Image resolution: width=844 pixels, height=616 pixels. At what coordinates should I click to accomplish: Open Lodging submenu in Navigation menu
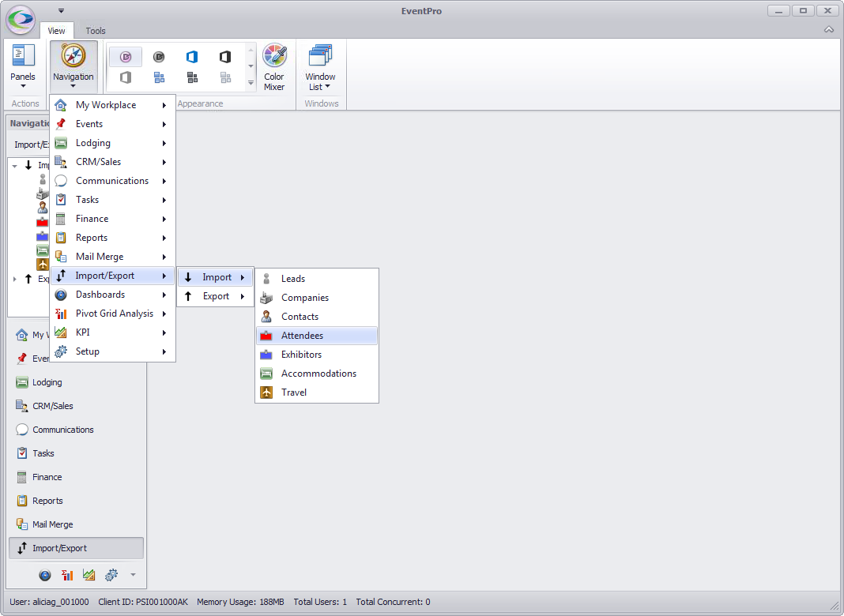tap(113, 143)
